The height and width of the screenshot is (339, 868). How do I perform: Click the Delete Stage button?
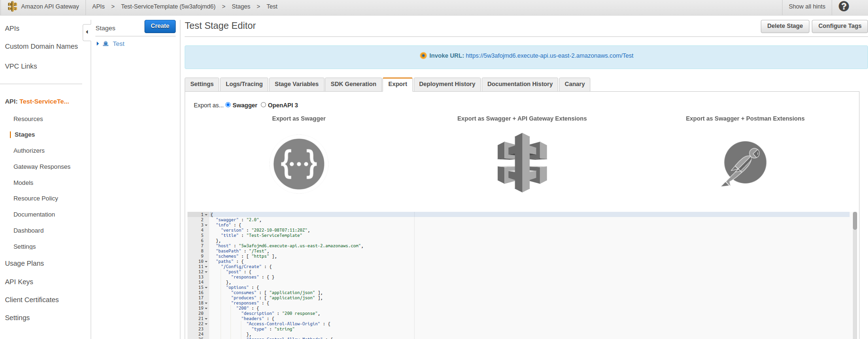[784, 26]
